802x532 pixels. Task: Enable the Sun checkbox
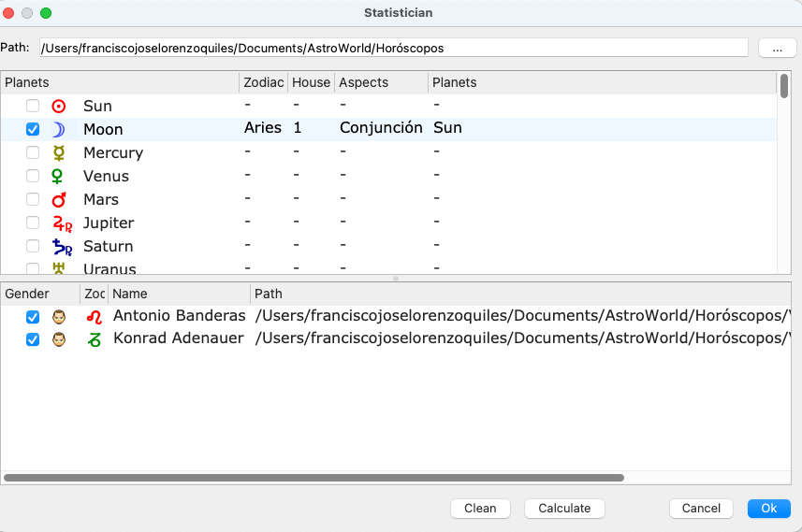(33, 107)
